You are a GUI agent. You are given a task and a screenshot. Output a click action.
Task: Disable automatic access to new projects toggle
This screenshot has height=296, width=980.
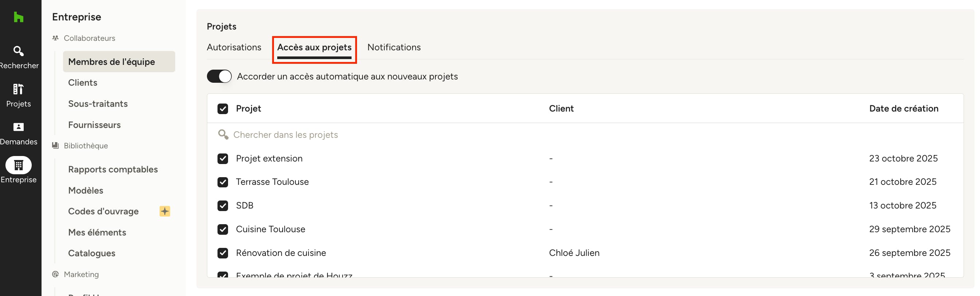click(x=219, y=77)
